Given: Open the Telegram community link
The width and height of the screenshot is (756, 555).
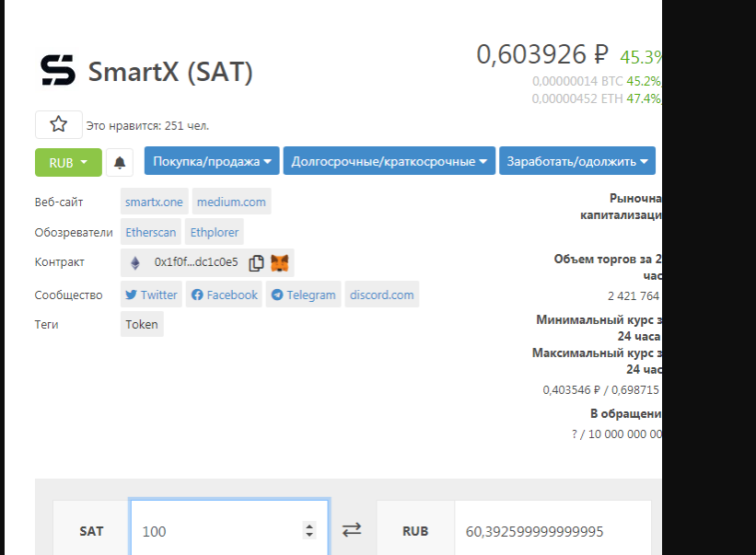Looking at the screenshot, I should pos(303,295).
